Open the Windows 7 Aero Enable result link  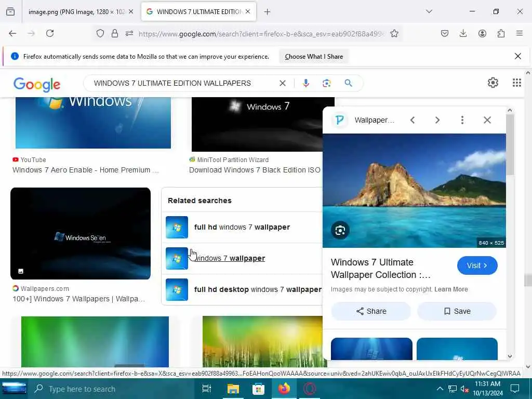click(86, 170)
